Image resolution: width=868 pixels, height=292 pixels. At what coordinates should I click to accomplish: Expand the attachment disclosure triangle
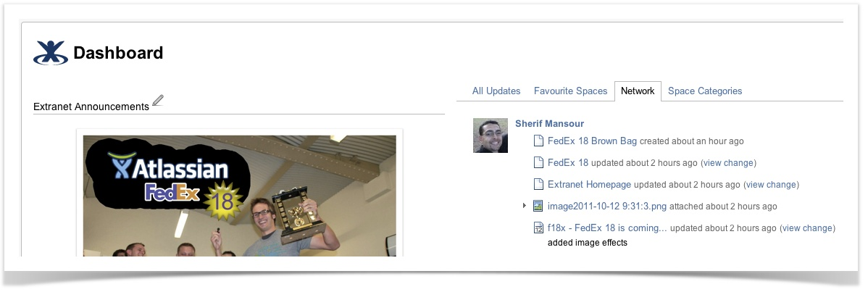[525, 206]
